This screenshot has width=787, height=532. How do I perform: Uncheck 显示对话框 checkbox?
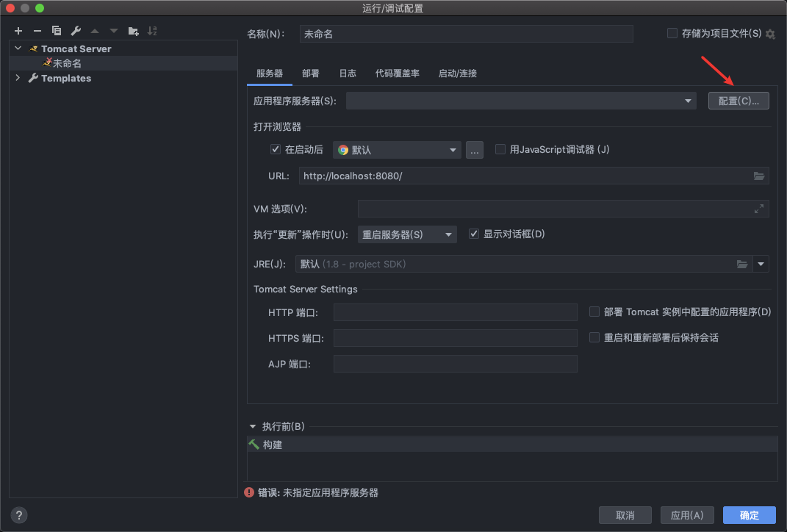point(474,234)
